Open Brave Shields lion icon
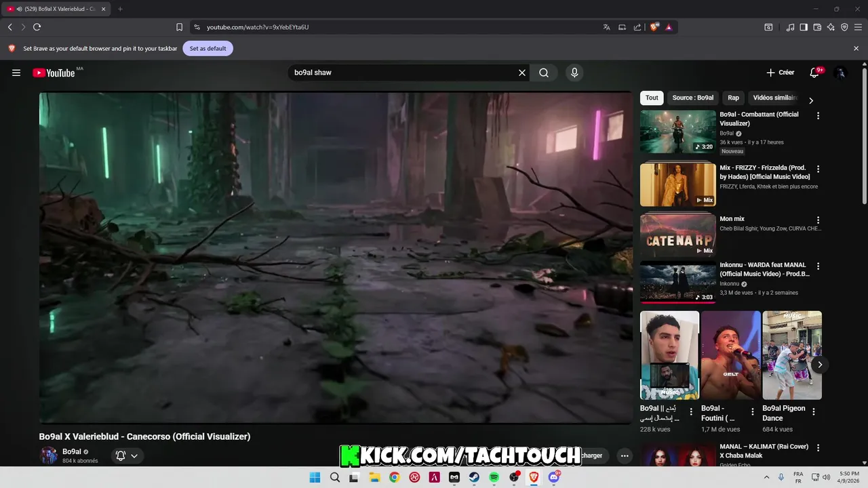The height and width of the screenshot is (488, 868). (654, 27)
